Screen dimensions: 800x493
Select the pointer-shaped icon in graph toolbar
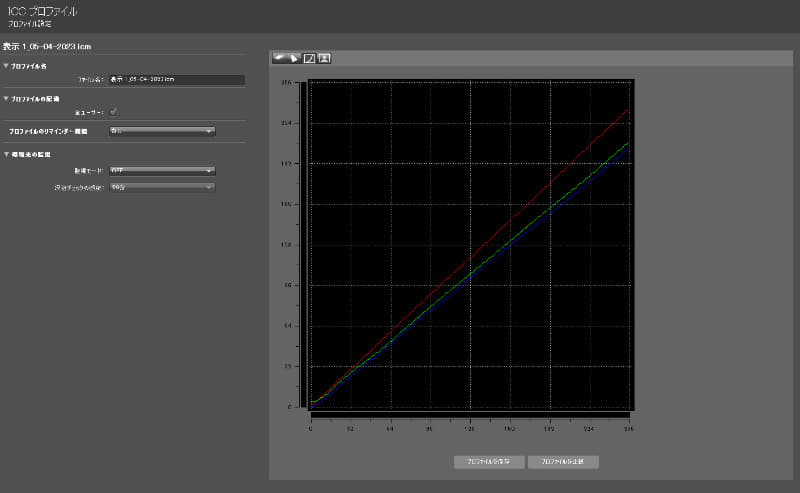coord(294,58)
